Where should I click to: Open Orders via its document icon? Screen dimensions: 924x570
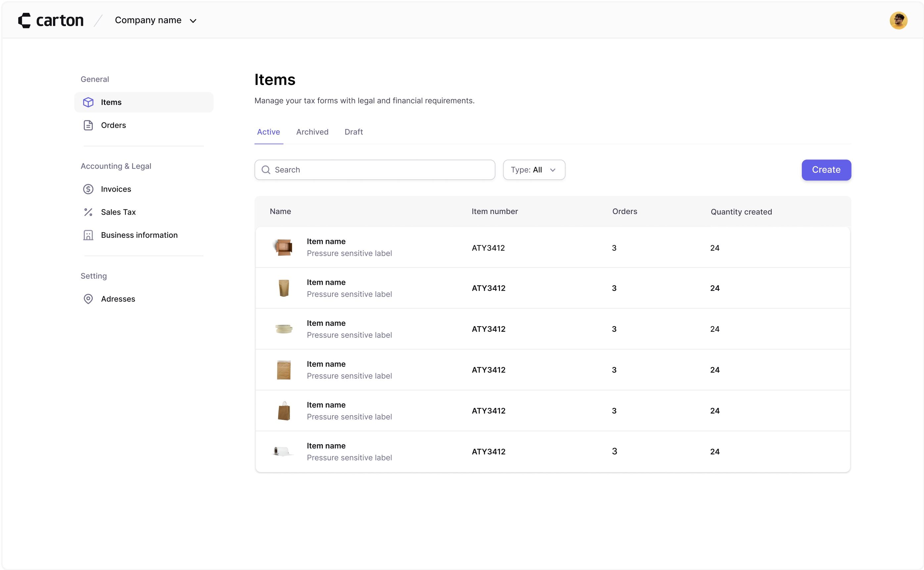(x=88, y=125)
